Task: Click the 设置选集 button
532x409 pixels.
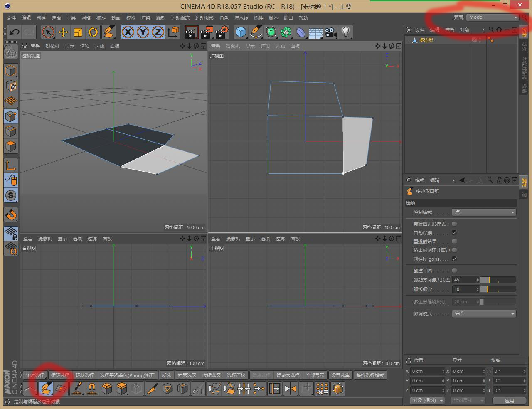Action: 341,375
